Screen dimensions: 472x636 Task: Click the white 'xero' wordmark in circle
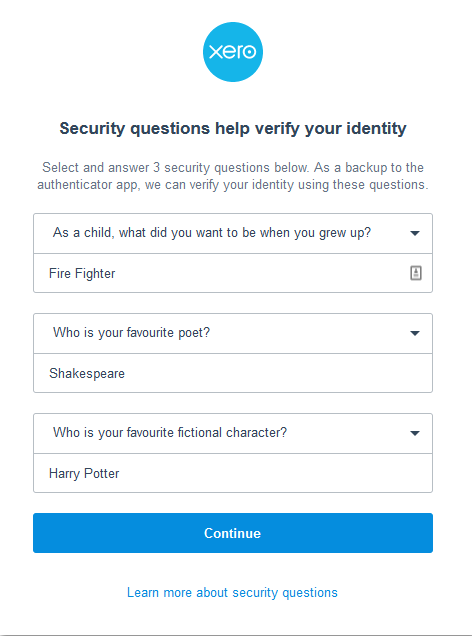coord(233,52)
